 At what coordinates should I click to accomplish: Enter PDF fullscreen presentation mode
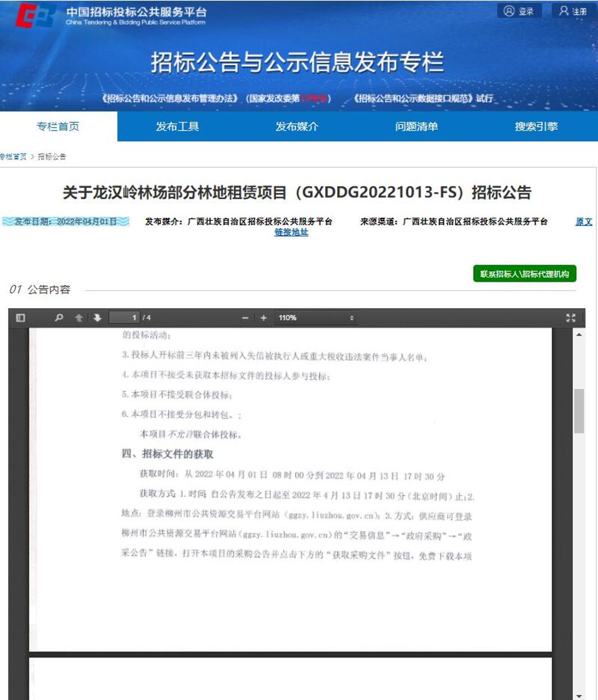570,318
